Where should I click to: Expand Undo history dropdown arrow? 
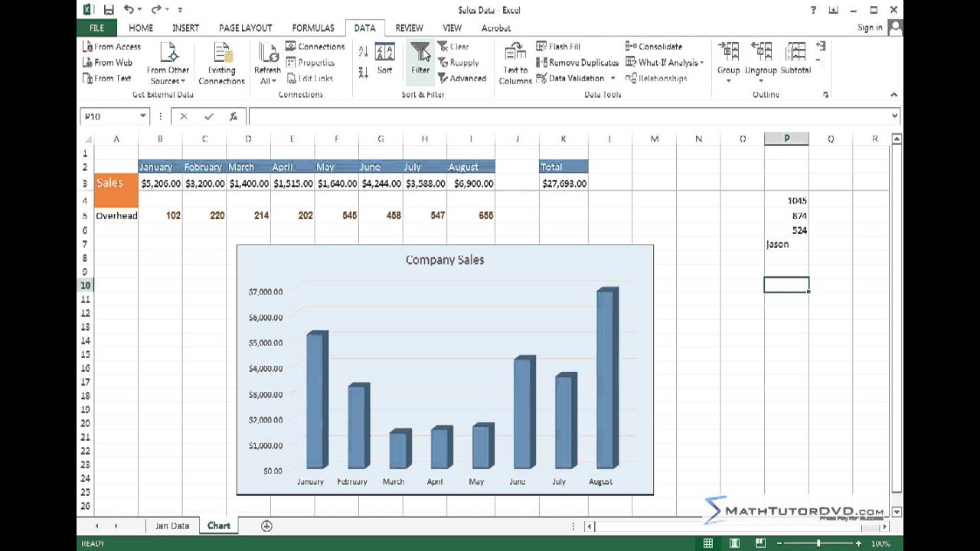[x=139, y=10]
